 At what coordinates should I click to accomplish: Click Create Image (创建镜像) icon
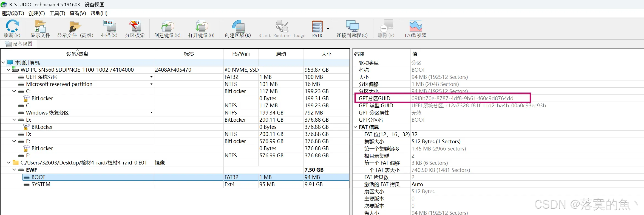click(x=167, y=29)
